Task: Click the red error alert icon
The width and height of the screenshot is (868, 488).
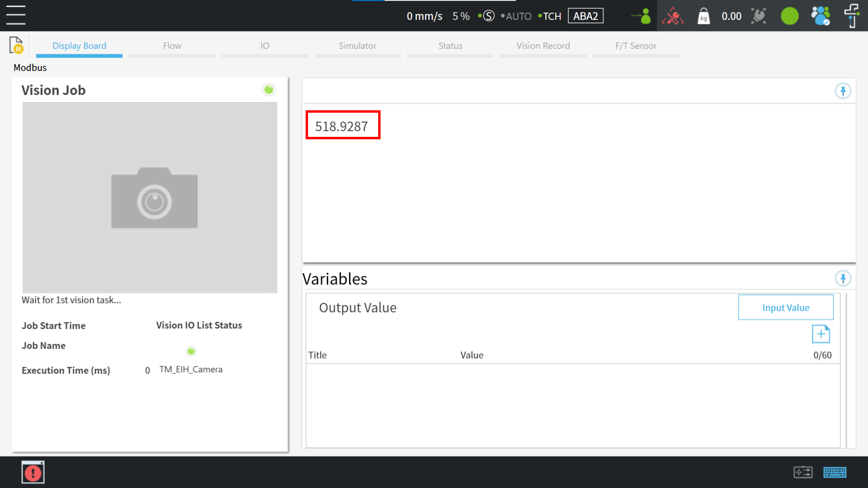Action: click(x=33, y=472)
